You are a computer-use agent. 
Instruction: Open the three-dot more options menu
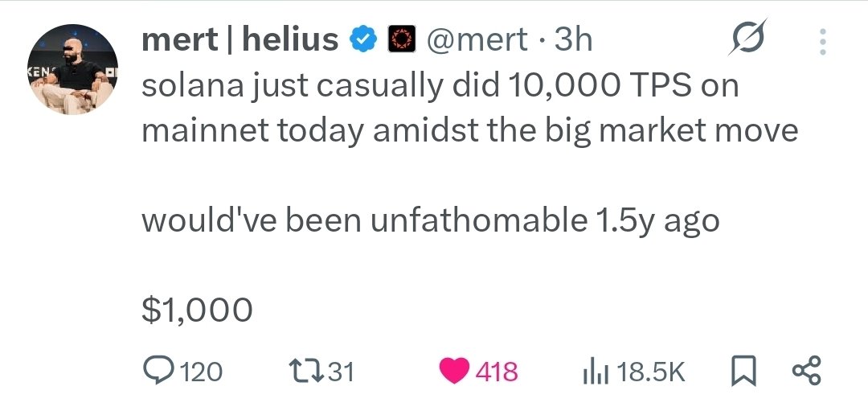point(821,42)
